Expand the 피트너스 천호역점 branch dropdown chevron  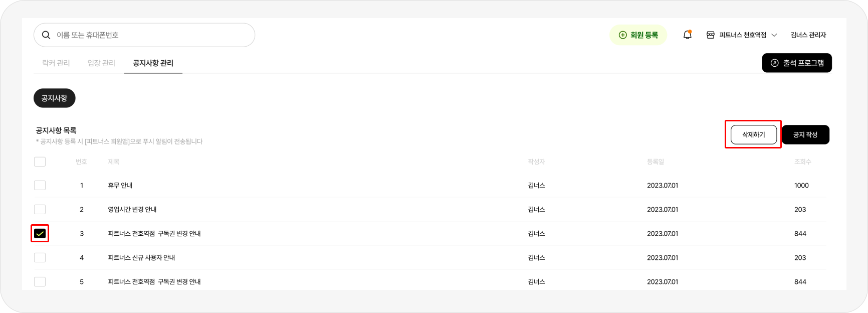774,35
